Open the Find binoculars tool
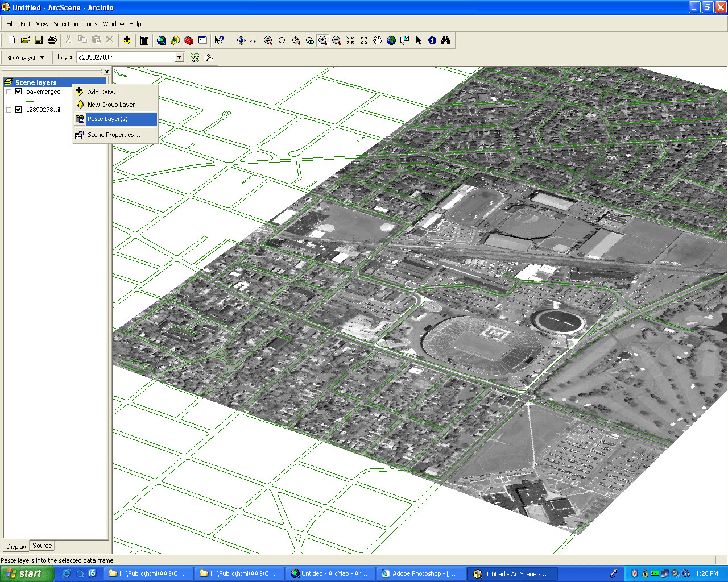 click(446, 40)
